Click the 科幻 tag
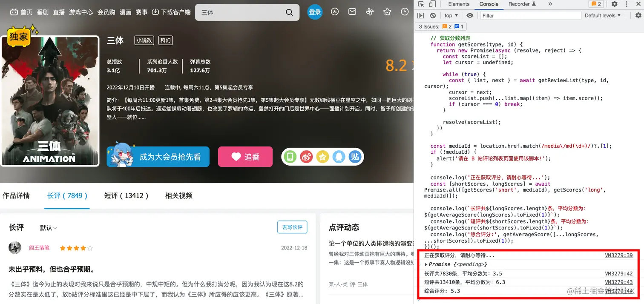 click(x=165, y=40)
